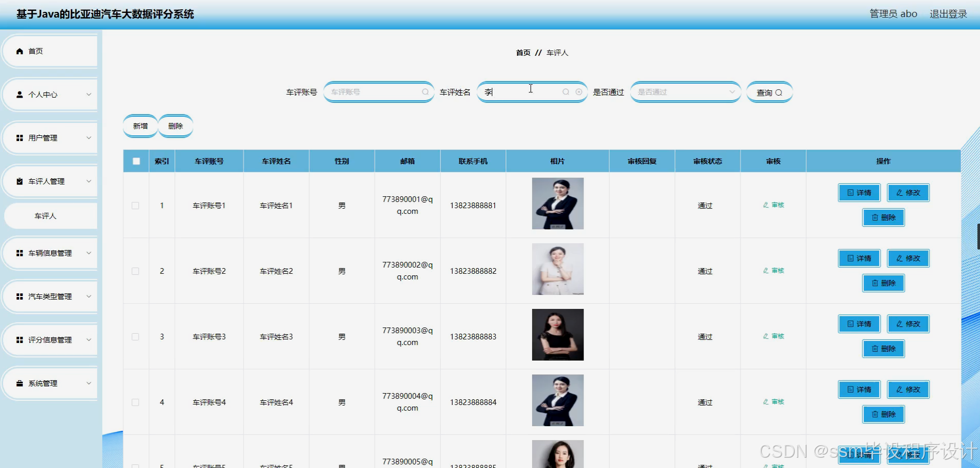Click 删除 for row 车评账号2
This screenshot has height=468, width=980.
click(x=883, y=283)
